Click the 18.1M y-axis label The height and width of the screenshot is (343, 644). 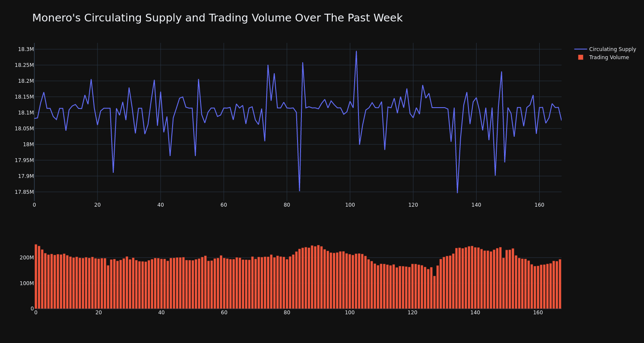(26, 113)
